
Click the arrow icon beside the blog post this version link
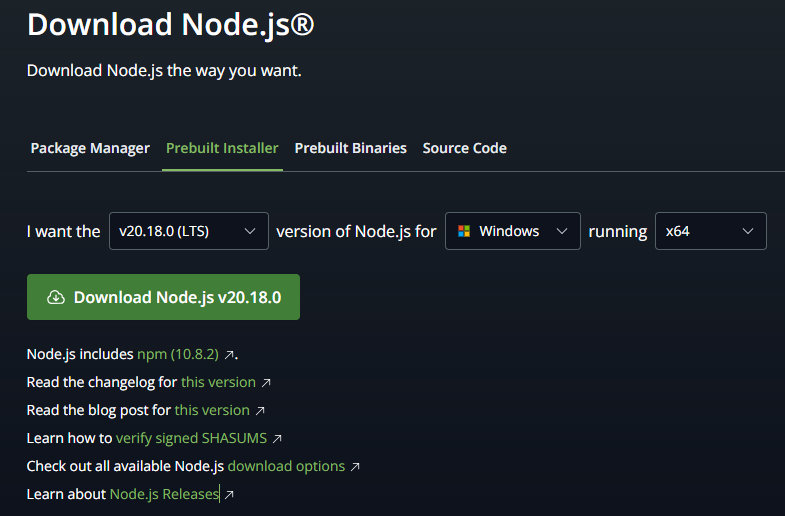pyautogui.click(x=260, y=411)
